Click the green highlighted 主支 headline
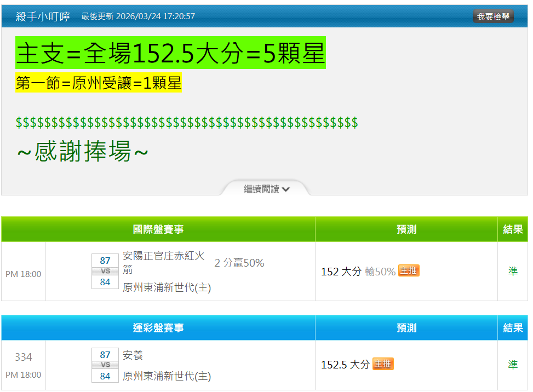 [170, 53]
